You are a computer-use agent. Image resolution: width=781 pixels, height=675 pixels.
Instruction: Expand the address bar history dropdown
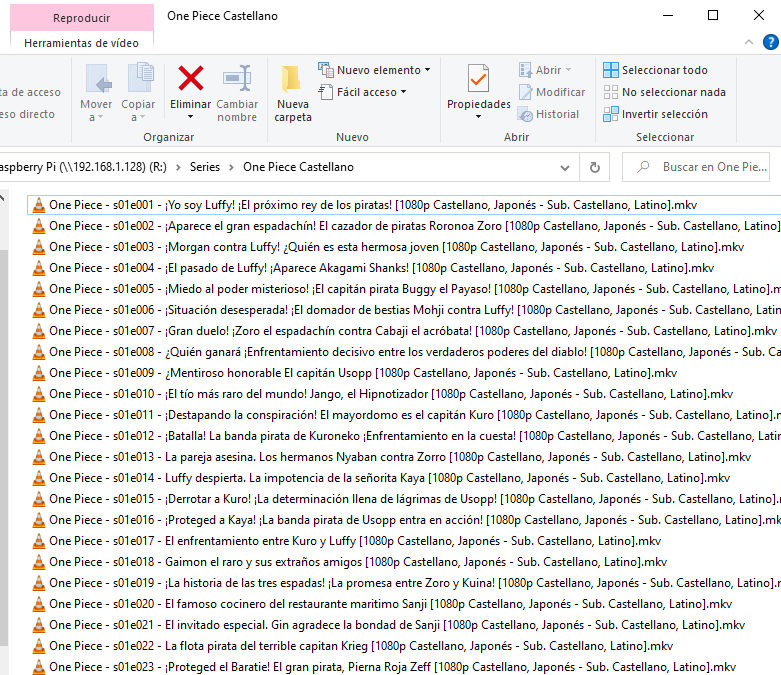tap(565, 168)
